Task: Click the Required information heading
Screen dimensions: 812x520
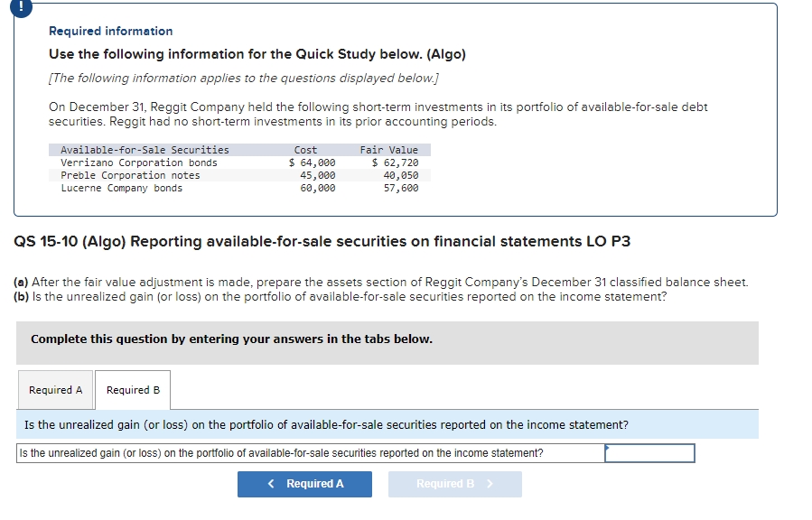Action: [110, 31]
